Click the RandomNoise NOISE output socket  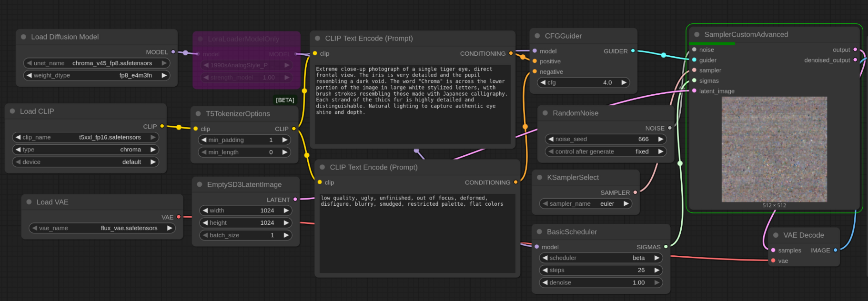point(670,128)
